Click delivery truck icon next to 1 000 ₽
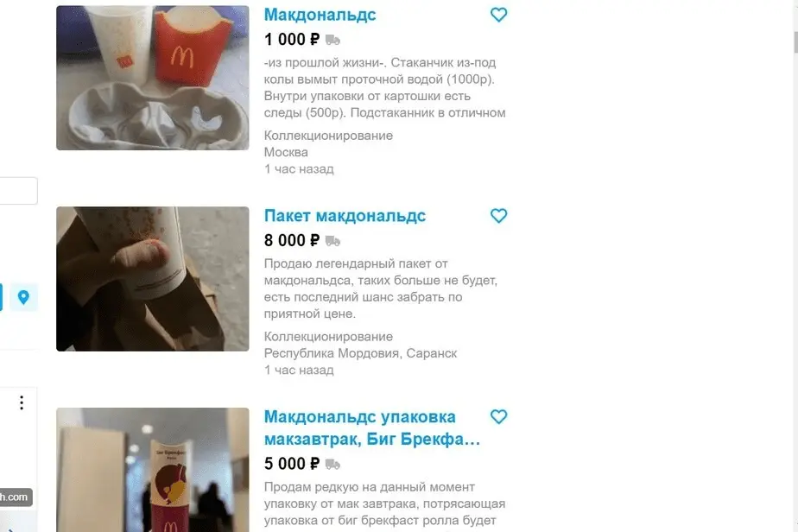 pos(332,40)
